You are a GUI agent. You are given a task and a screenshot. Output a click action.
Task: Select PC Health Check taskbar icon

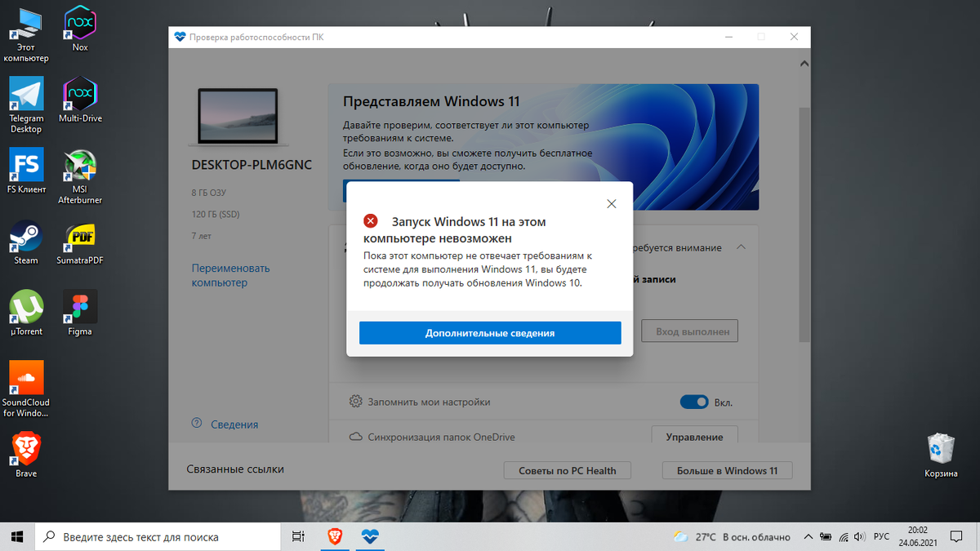(370, 536)
